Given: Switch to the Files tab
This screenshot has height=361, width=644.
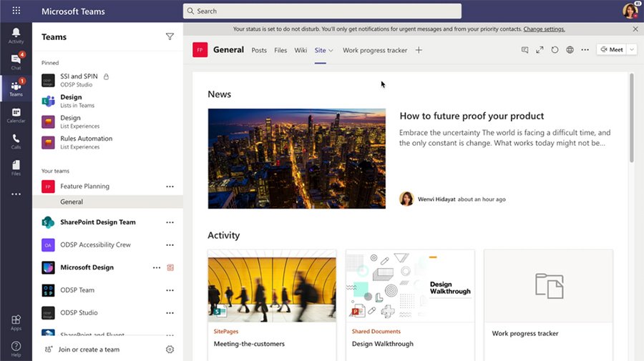Looking at the screenshot, I should point(280,50).
